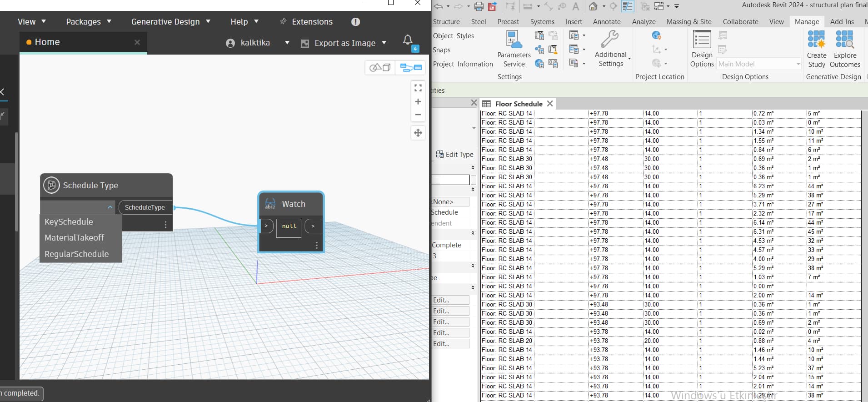This screenshot has height=402, width=868.
Task: Select RegularSchedule from the list
Action: [x=80, y=254]
